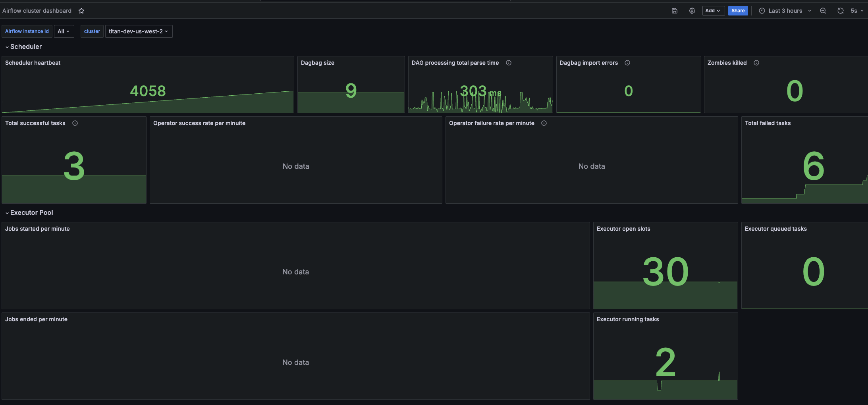Image resolution: width=868 pixels, height=405 pixels.
Task: Click the Share button
Action: [738, 11]
